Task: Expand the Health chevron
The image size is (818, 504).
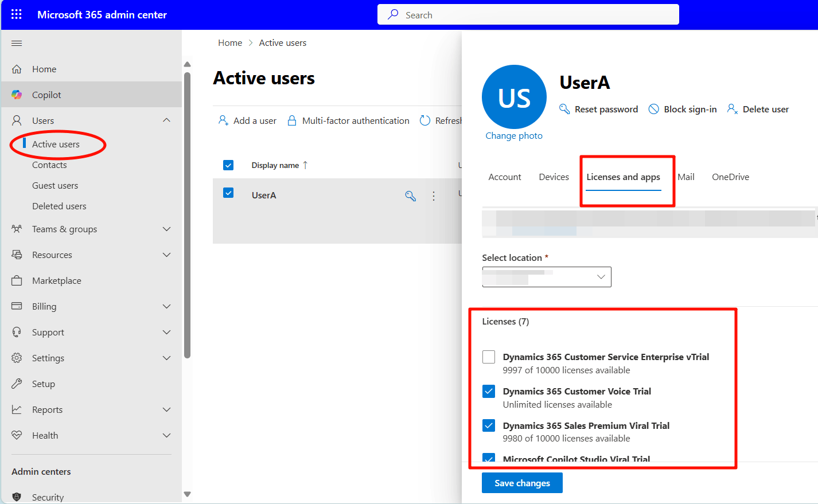Action: point(167,435)
